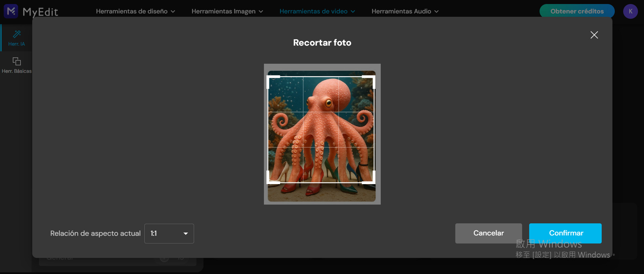The image size is (644, 274).
Task: Close the Recortar foto dialog
Action: (594, 35)
